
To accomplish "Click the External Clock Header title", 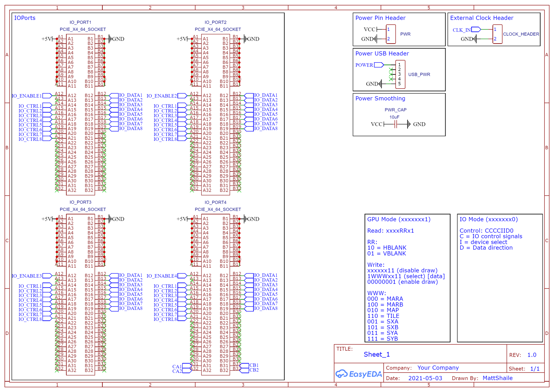I will pos(482,18).
